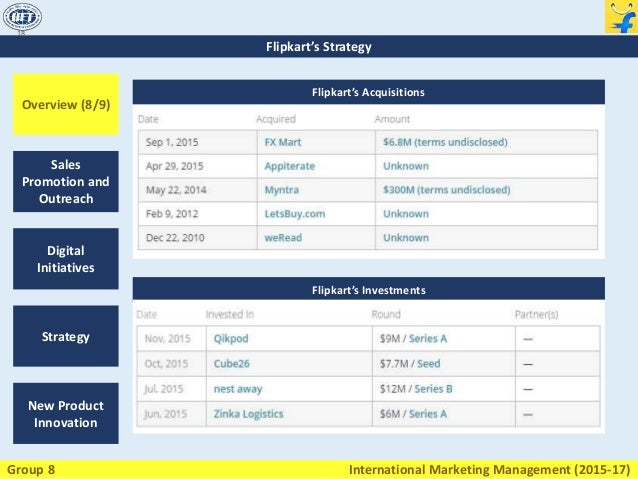Click the Partner(s) column header

[x=537, y=314]
